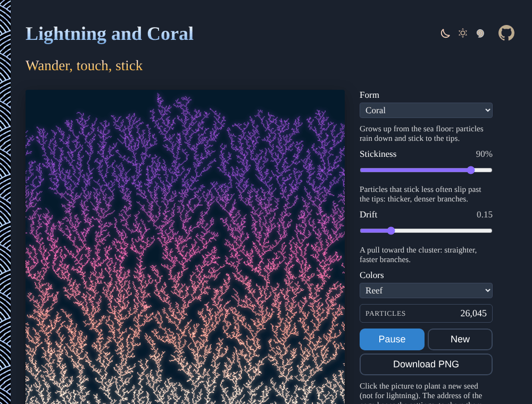Open the GitHub repository link
The height and width of the screenshot is (404, 532).
[x=506, y=33]
